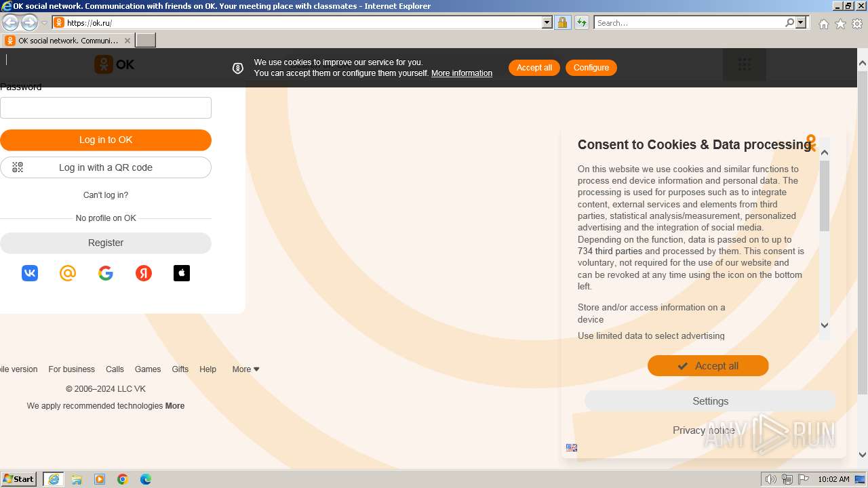Open File Explorer from the taskbar
868x488 pixels.
77,479
